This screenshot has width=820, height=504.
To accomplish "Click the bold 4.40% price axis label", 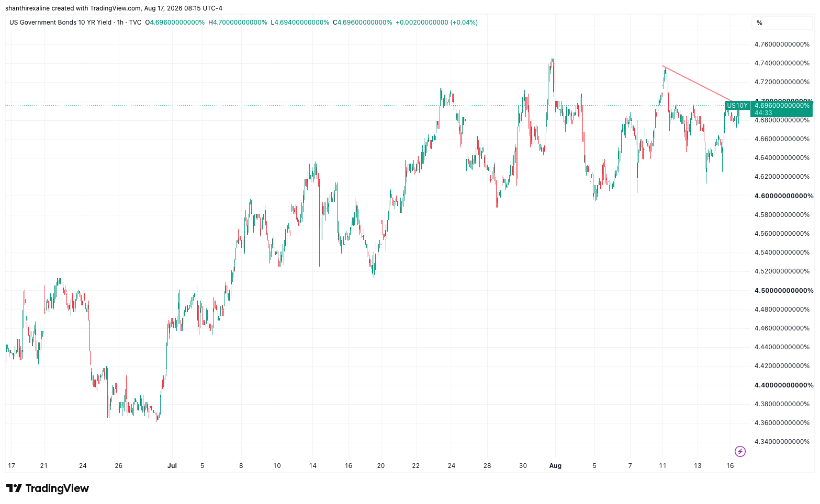I will 784,385.
